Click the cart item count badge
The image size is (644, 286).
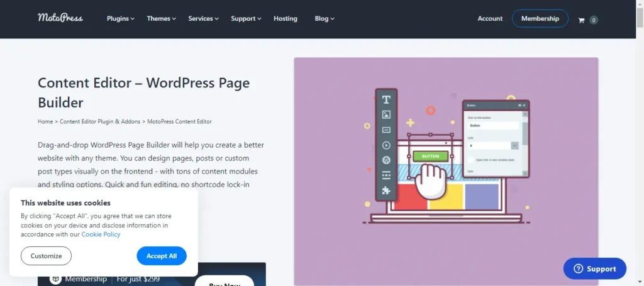coord(594,20)
